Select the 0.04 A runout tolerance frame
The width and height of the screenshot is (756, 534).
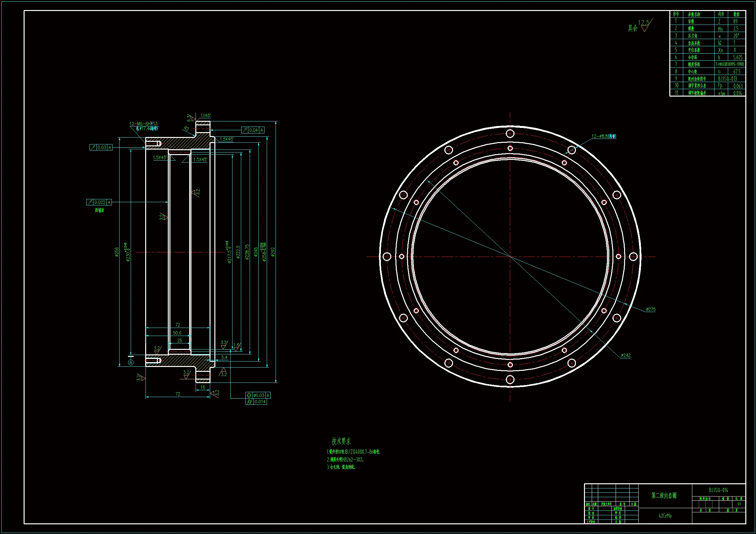[253, 130]
